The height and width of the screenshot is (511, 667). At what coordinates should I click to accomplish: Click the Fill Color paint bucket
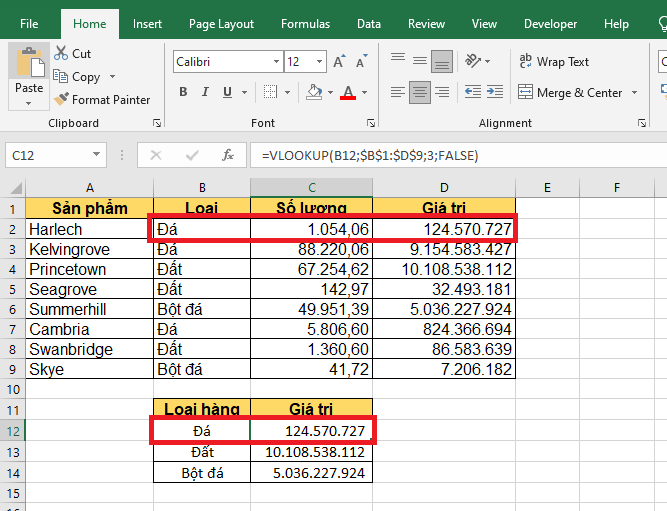tap(314, 93)
